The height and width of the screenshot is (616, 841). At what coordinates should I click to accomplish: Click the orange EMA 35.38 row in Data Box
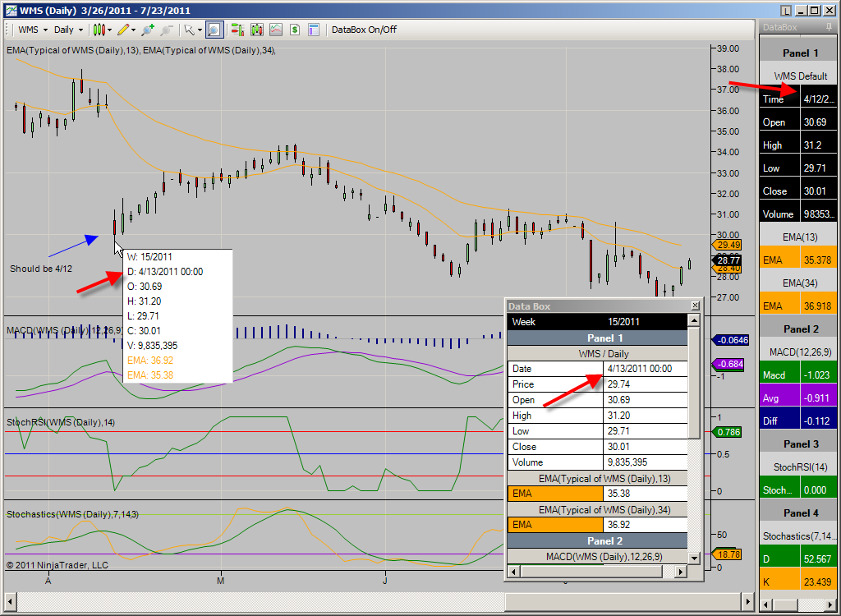click(x=598, y=493)
